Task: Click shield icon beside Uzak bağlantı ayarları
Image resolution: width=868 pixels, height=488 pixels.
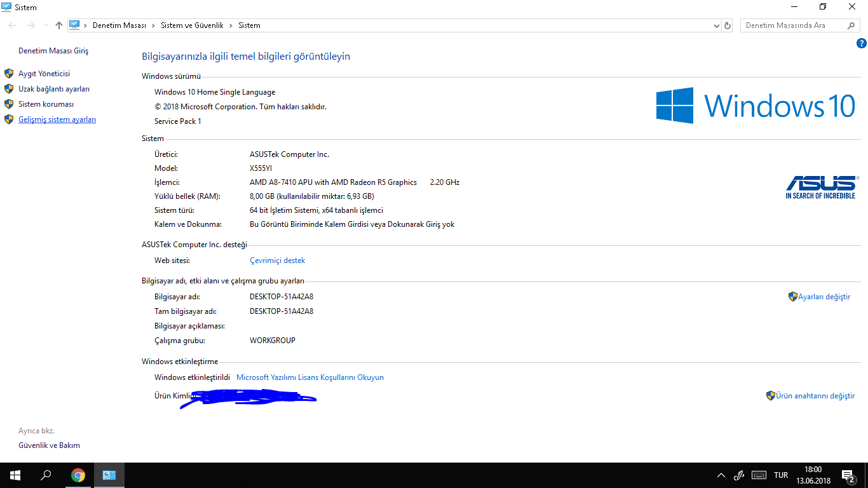Action: 9,89
